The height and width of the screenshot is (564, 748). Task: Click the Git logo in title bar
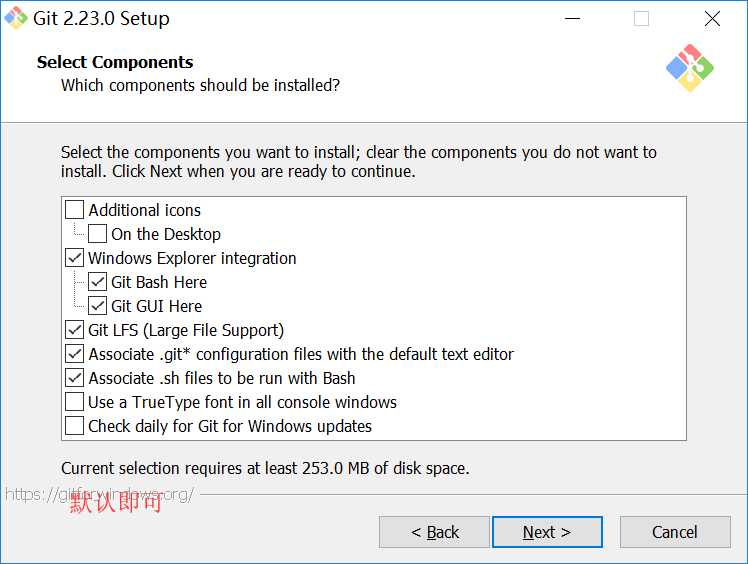(x=16, y=18)
